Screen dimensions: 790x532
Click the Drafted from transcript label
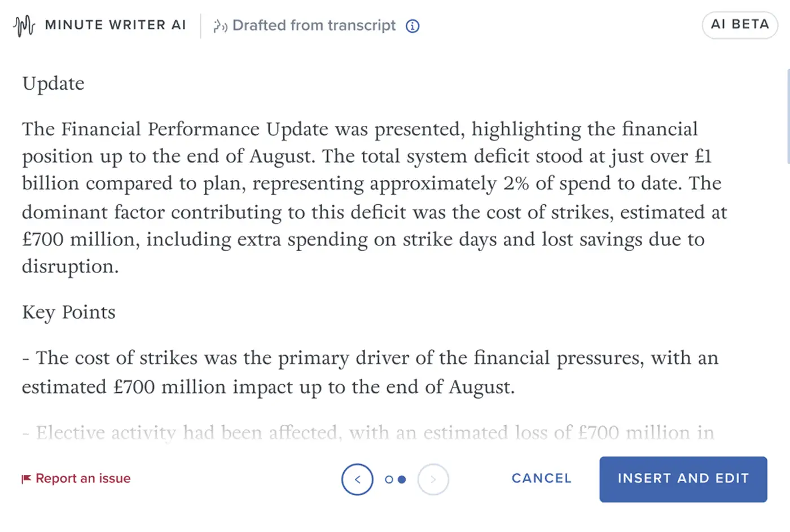[314, 25]
